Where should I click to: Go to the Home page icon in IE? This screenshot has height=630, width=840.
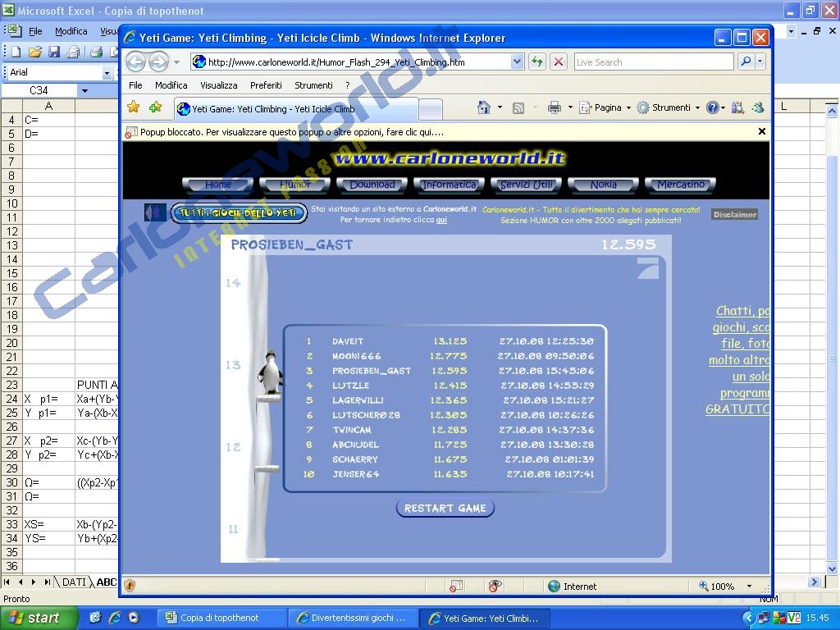[484, 107]
